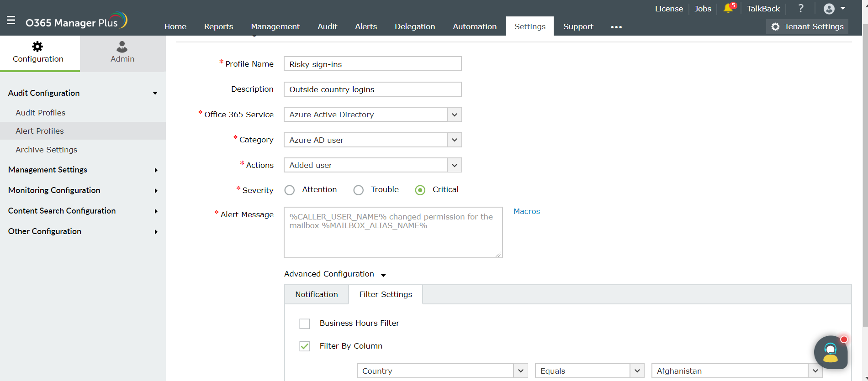Go to the Home tab

(x=175, y=26)
